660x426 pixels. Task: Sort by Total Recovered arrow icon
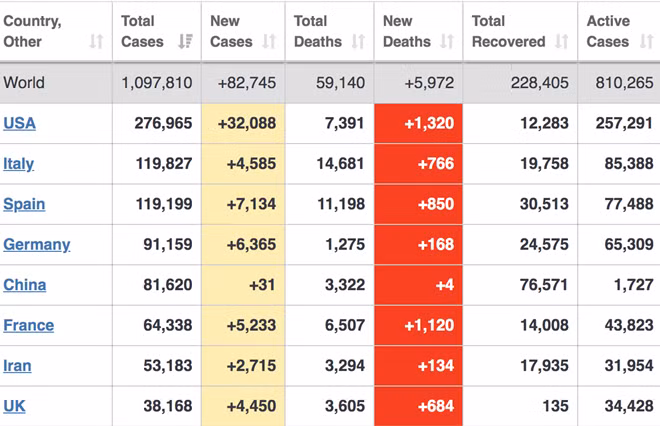pos(562,41)
